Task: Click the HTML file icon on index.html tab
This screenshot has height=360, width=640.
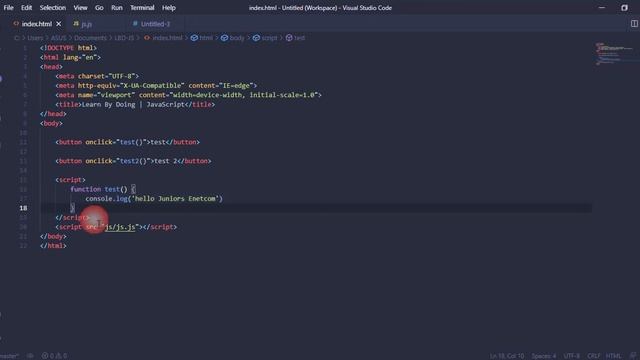Action: click(x=16, y=24)
